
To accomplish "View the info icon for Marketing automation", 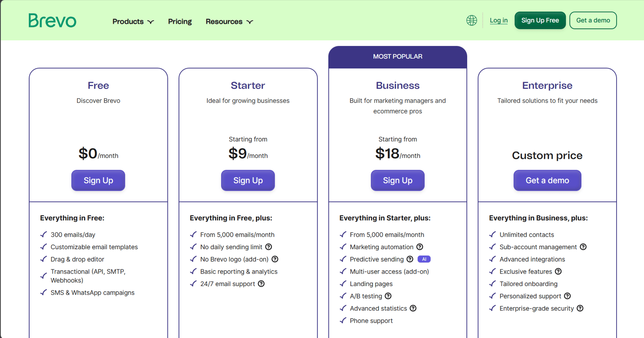I will click(x=420, y=247).
